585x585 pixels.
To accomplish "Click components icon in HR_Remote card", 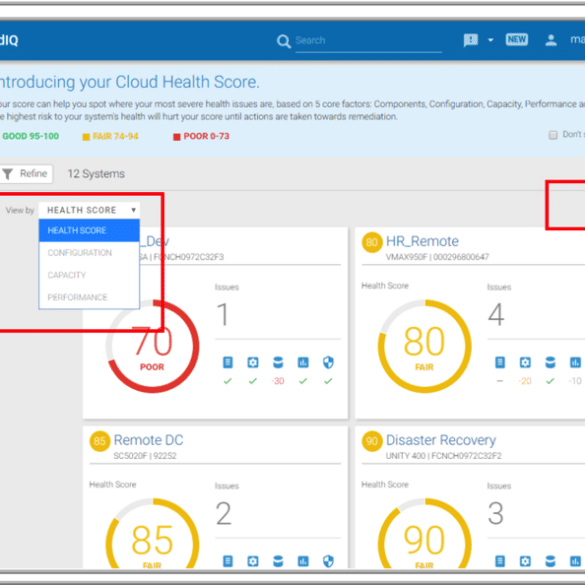I will (x=500, y=362).
